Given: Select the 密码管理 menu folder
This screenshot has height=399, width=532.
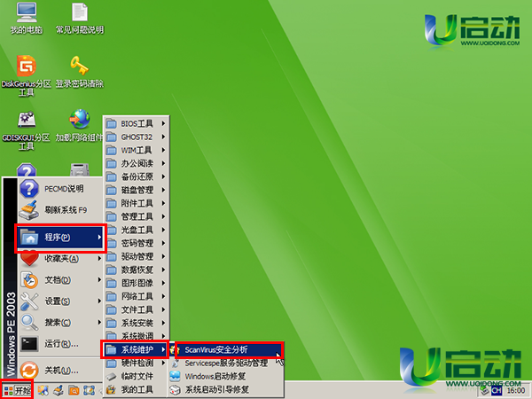Looking at the screenshot, I should pos(136,243).
